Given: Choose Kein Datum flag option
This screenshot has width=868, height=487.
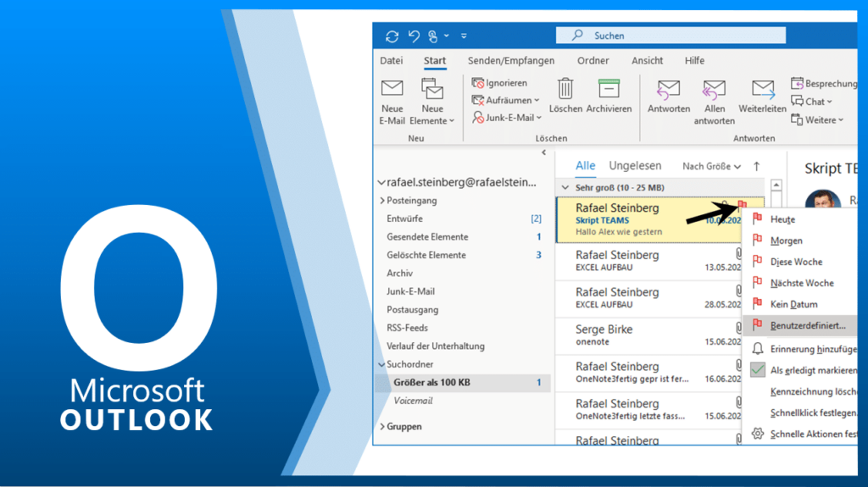Looking at the screenshot, I should click(800, 304).
